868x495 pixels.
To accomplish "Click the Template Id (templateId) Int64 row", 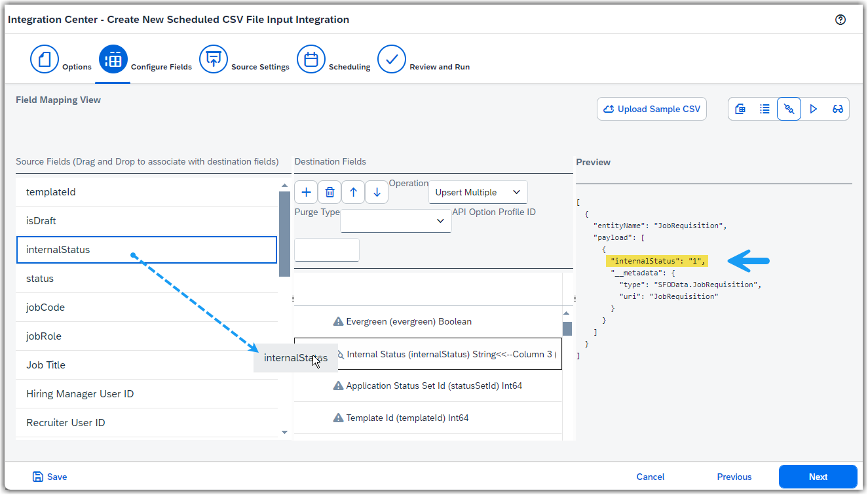I will click(x=428, y=418).
